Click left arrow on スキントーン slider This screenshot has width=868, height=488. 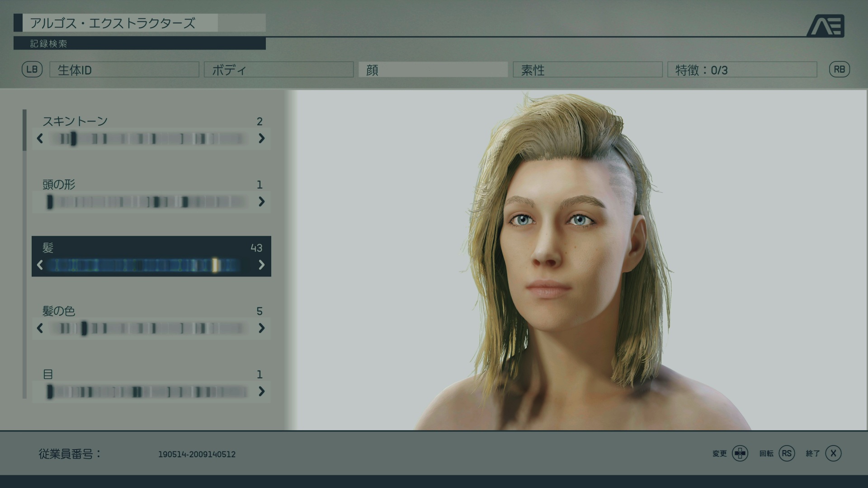pos(40,138)
